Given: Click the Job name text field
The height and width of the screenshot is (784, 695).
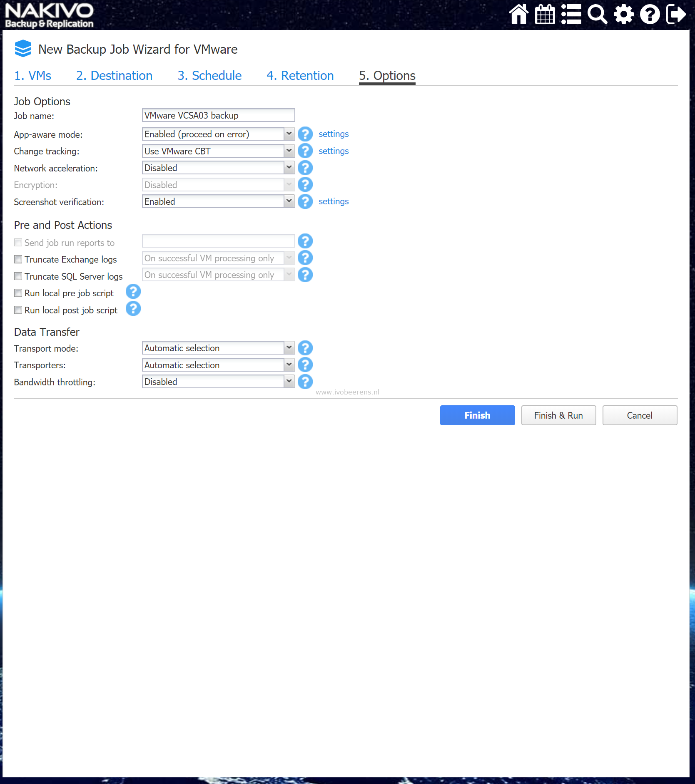Looking at the screenshot, I should pyautogui.click(x=218, y=115).
